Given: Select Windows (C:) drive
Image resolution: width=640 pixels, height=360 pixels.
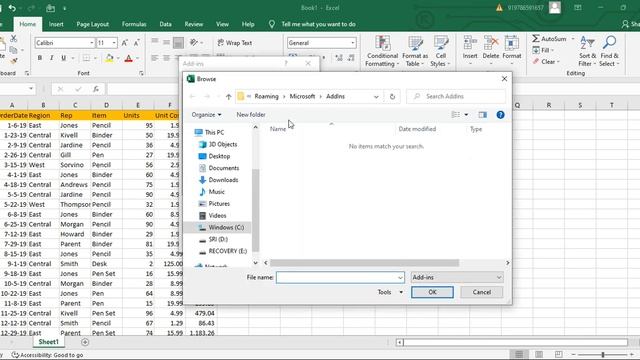Looking at the screenshot, I should (x=221, y=227).
